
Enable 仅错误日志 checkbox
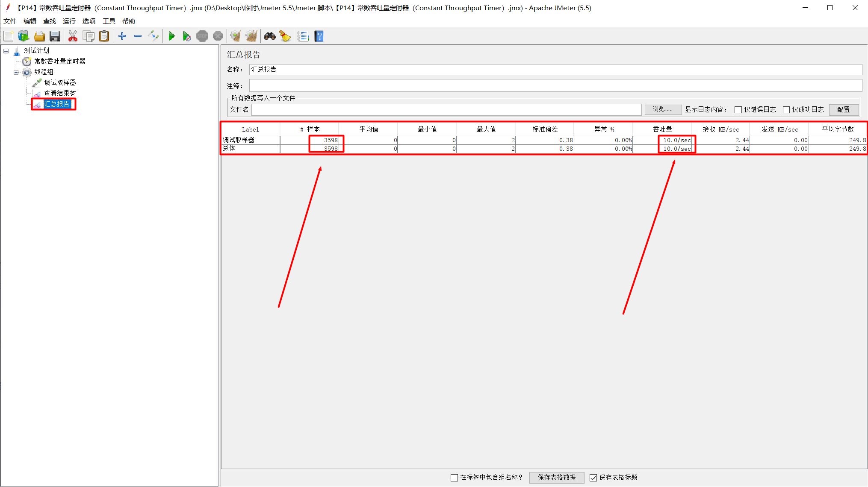tap(738, 110)
